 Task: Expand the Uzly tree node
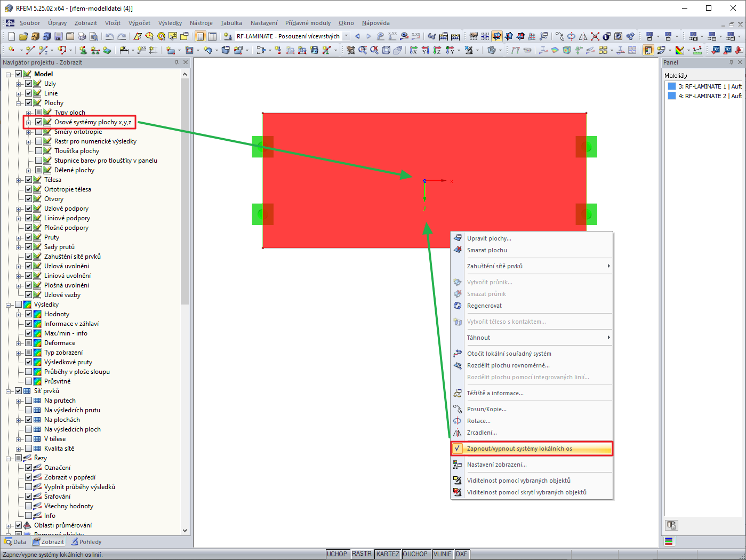coord(19,84)
